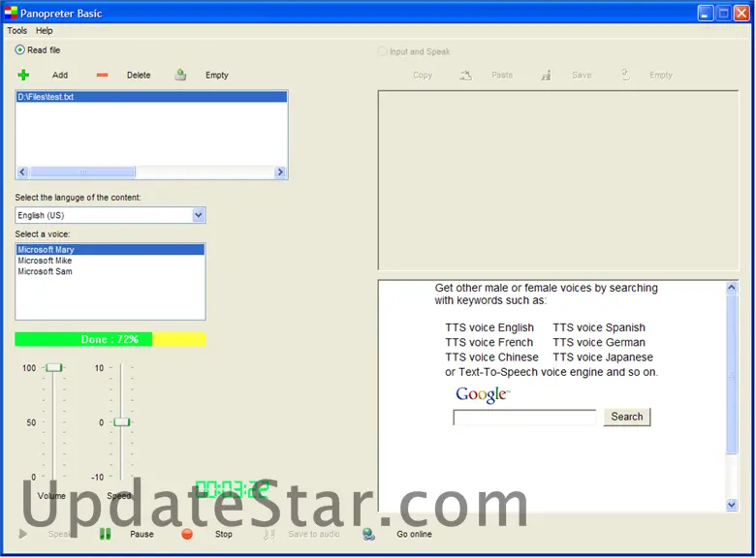The image size is (756, 558).
Task: Click the Add button label
Action: pyautogui.click(x=60, y=76)
